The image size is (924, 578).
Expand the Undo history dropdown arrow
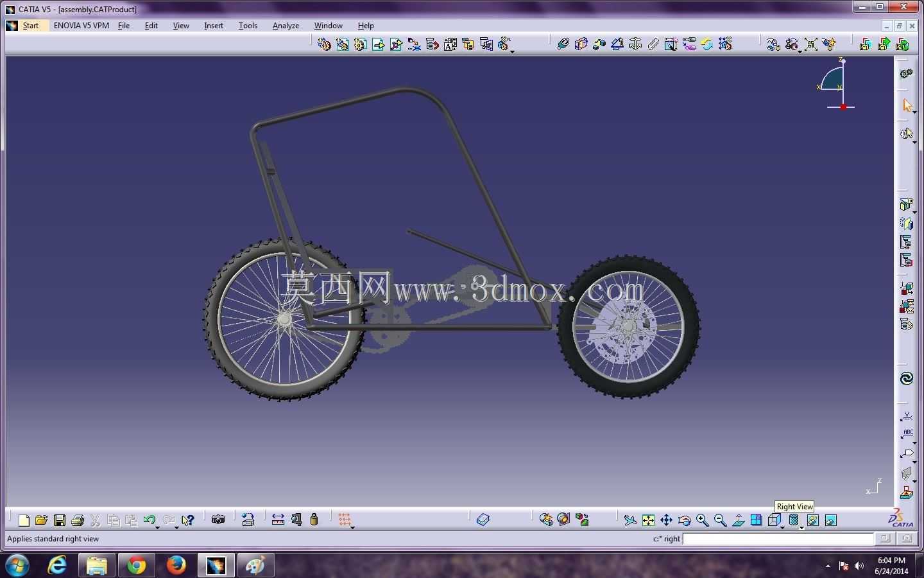(158, 527)
